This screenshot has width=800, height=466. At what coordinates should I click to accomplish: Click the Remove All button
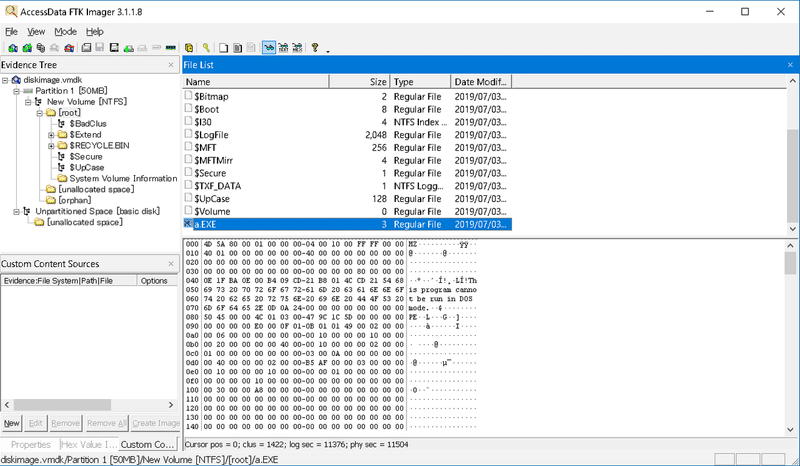tap(106, 423)
